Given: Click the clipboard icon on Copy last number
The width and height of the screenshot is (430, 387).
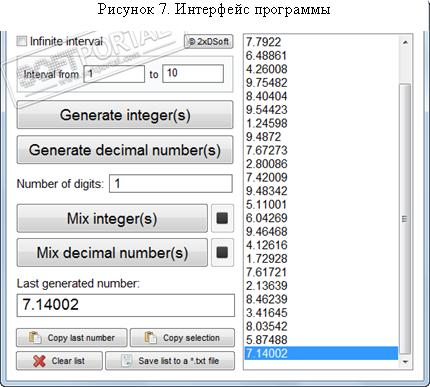Looking at the screenshot, I should (x=35, y=338).
